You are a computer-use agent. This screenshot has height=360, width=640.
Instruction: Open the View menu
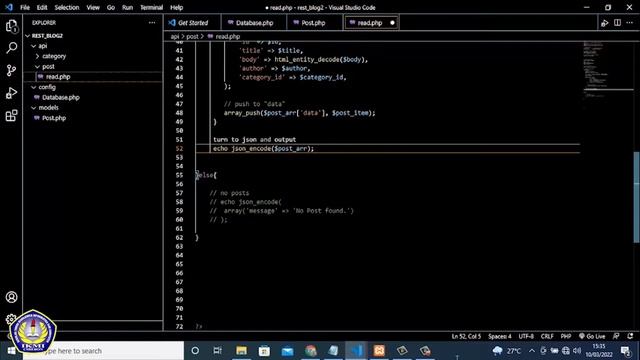93,7
